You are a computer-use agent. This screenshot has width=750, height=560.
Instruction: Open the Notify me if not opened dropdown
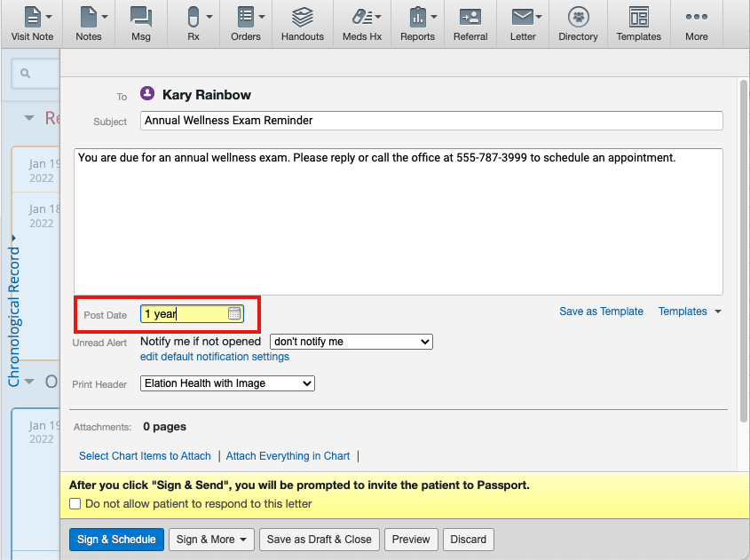coord(351,342)
